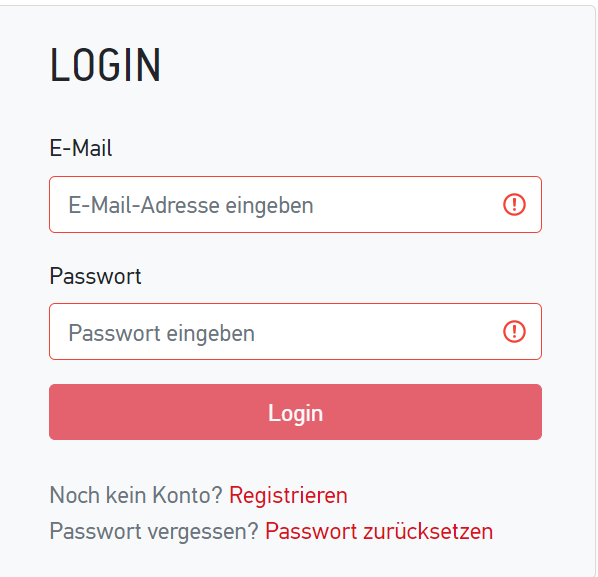This screenshot has width=598, height=577.
Task: Click the red exclamation mark beside email placeholder
Action: 514,205
